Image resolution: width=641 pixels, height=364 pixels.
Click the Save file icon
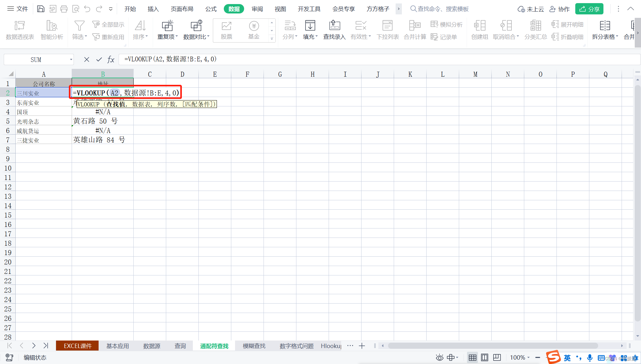point(41,9)
